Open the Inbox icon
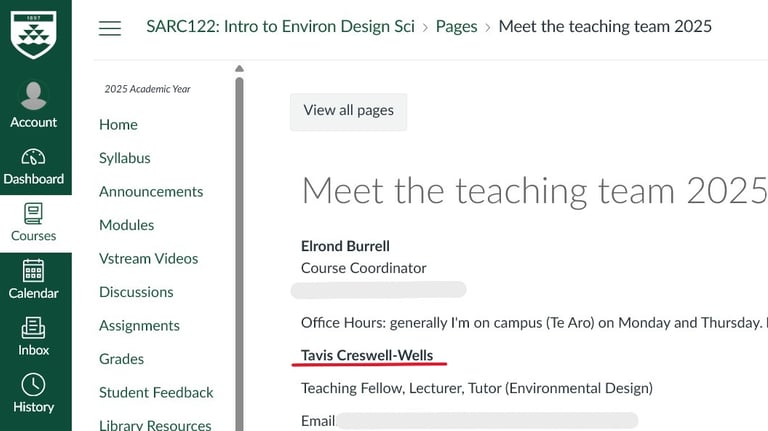The width and height of the screenshot is (768, 431). 34,328
